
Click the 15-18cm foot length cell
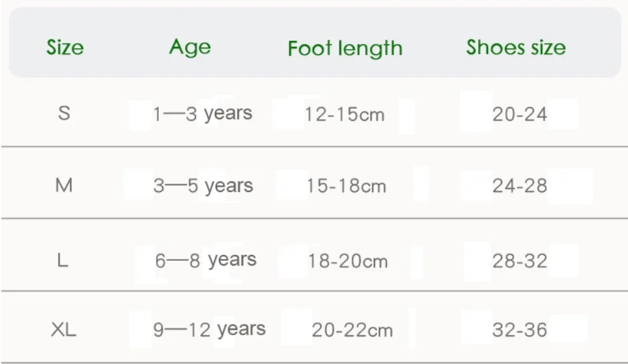[346, 186]
